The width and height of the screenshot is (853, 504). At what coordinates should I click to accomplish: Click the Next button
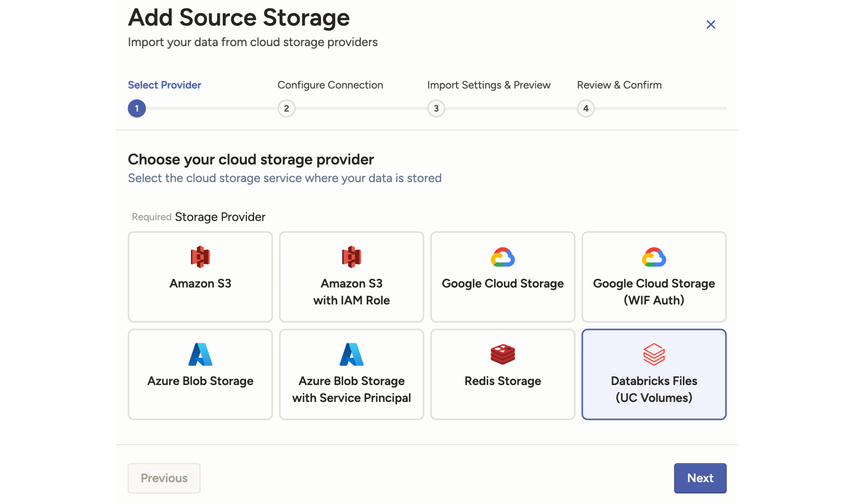point(700,478)
